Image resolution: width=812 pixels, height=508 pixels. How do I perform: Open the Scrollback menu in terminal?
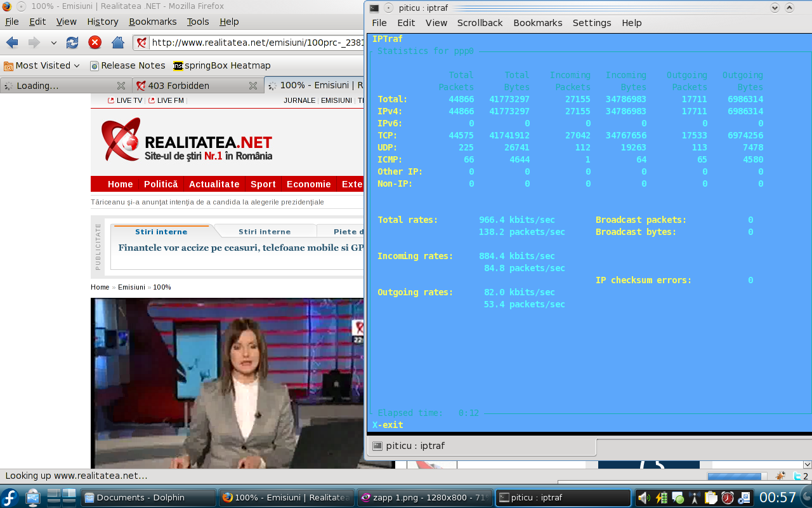click(x=480, y=23)
